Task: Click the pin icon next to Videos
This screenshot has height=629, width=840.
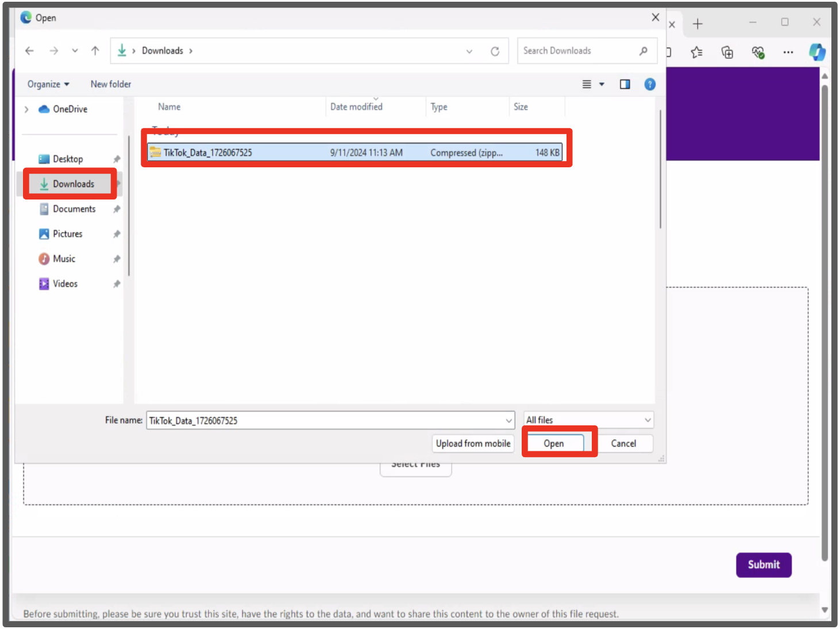Action: coord(117,284)
